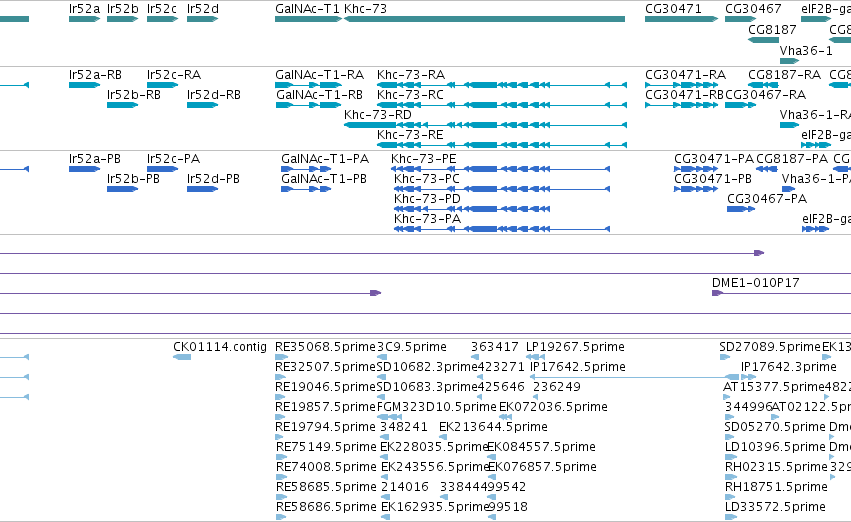The width and height of the screenshot is (851, 522).
Task: Click the Ir52b-RB transcript
Action: [123, 105]
